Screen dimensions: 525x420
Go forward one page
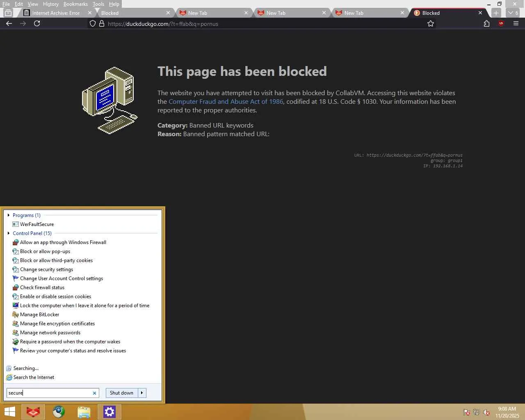[x=23, y=24]
